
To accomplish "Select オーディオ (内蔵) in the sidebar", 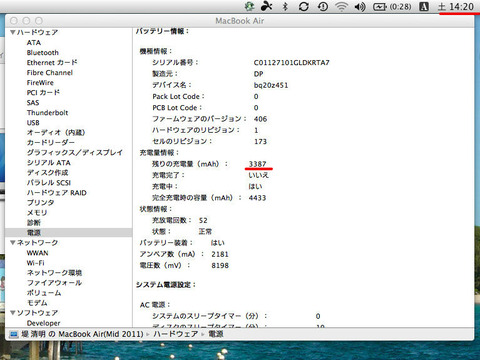I will 56,133.
